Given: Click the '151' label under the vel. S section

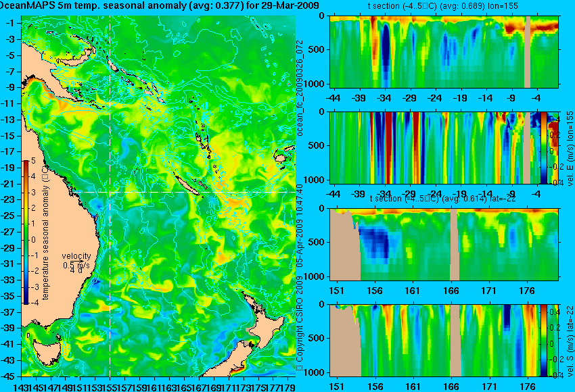Looking at the screenshot, I should coord(336,387).
